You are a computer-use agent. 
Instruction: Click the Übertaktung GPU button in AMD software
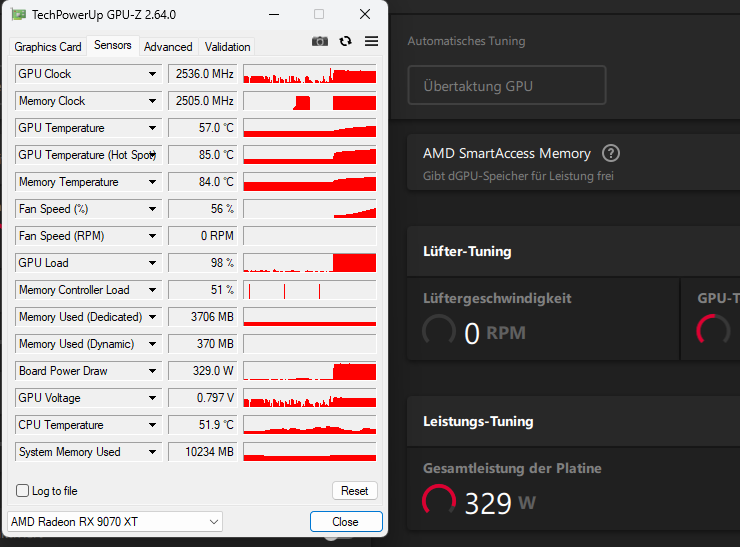click(506, 85)
